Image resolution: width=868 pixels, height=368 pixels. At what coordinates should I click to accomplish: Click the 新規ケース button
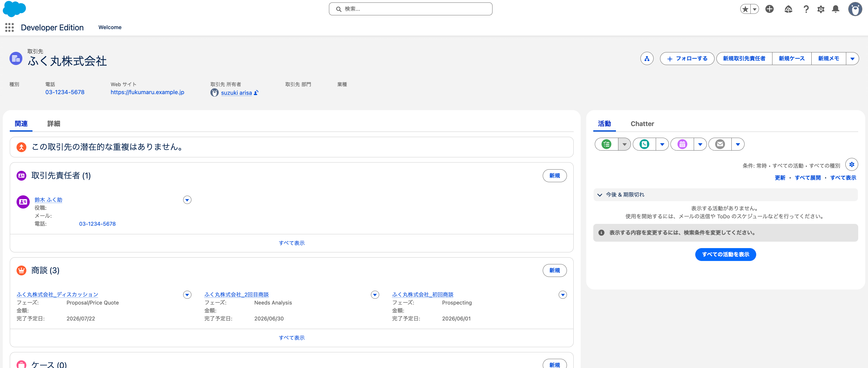click(x=791, y=59)
